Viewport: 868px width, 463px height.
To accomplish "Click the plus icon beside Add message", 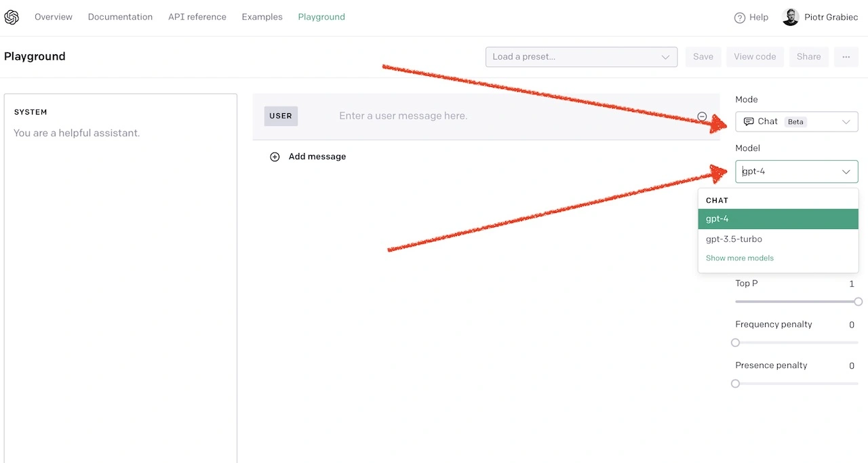I will (275, 157).
